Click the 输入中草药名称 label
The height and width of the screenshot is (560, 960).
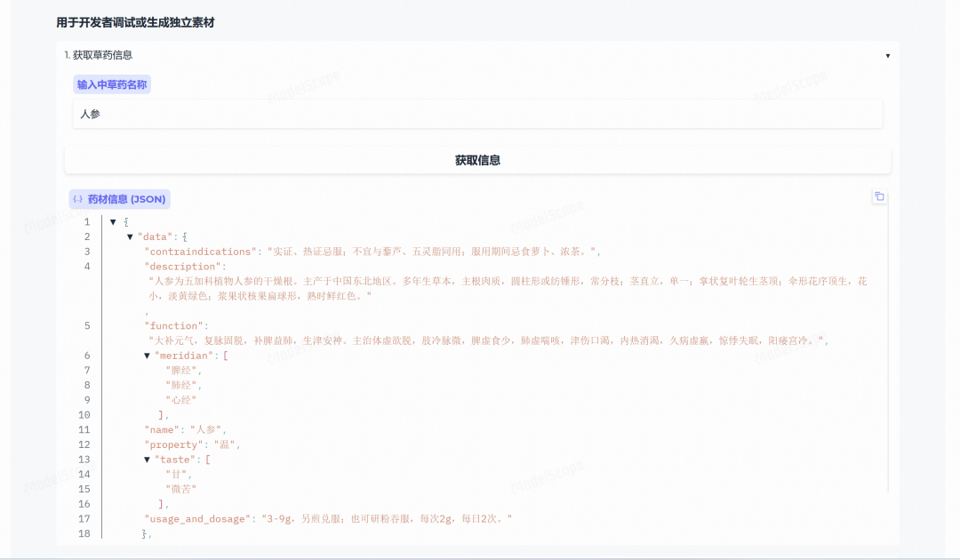(112, 84)
